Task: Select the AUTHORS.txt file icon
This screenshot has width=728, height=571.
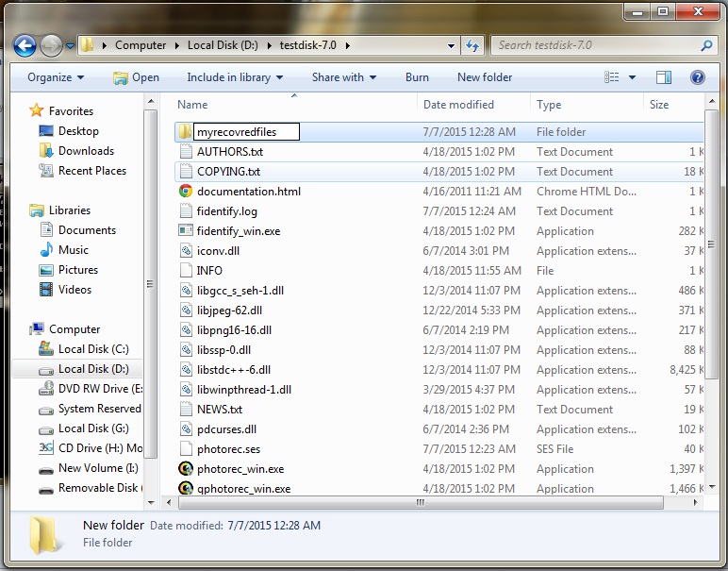Action: (186, 151)
